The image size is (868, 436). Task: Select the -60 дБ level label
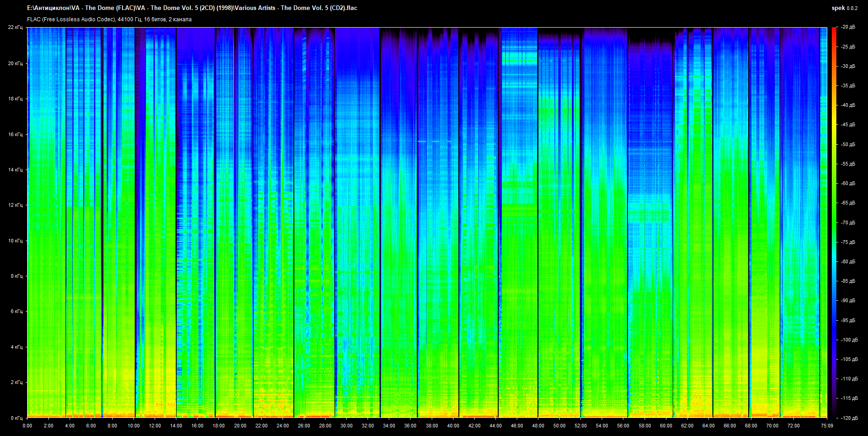pyautogui.click(x=848, y=184)
